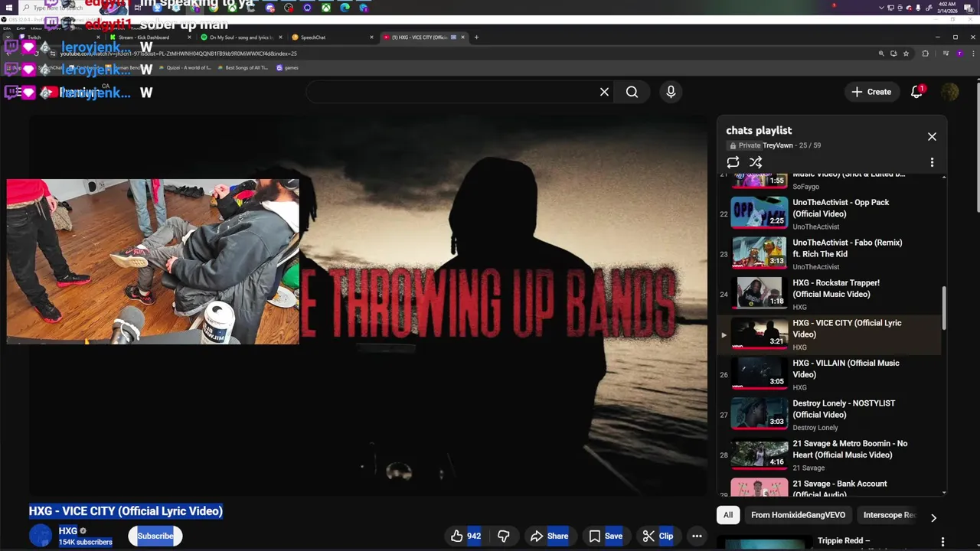This screenshot has height=551, width=980.
Task: Click the YouTube search magnifier button
Action: (x=632, y=92)
